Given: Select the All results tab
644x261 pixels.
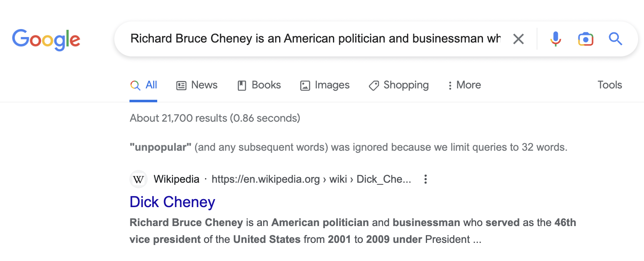Looking at the screenshot, I should click(143, 85).
